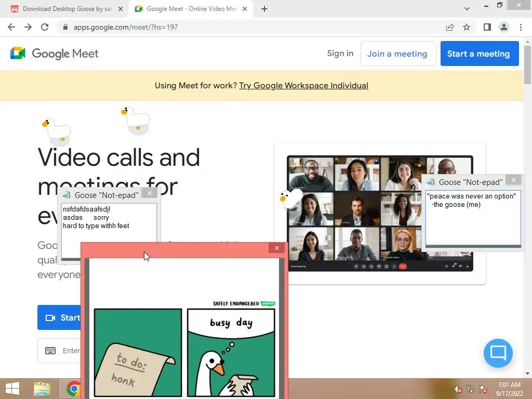The width and height of the screenshot is (532, 399).
Task: Open a new tab with plus button
Action: pos(264,9)
